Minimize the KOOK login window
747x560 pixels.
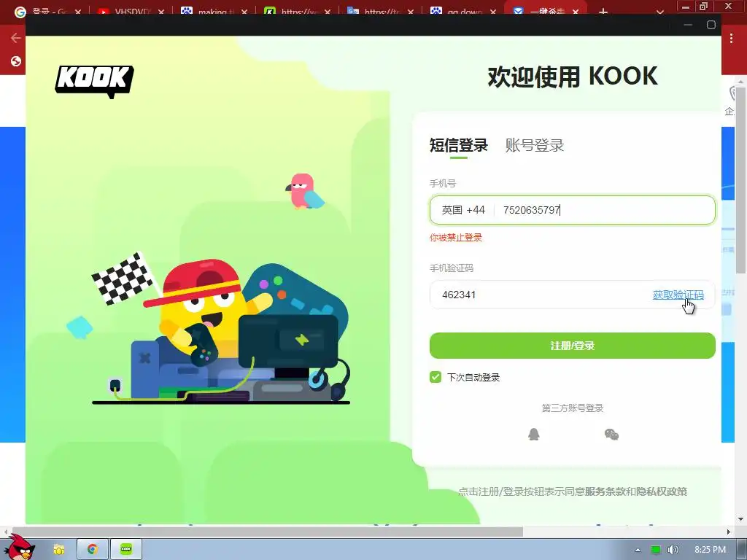tap(688, 25)
